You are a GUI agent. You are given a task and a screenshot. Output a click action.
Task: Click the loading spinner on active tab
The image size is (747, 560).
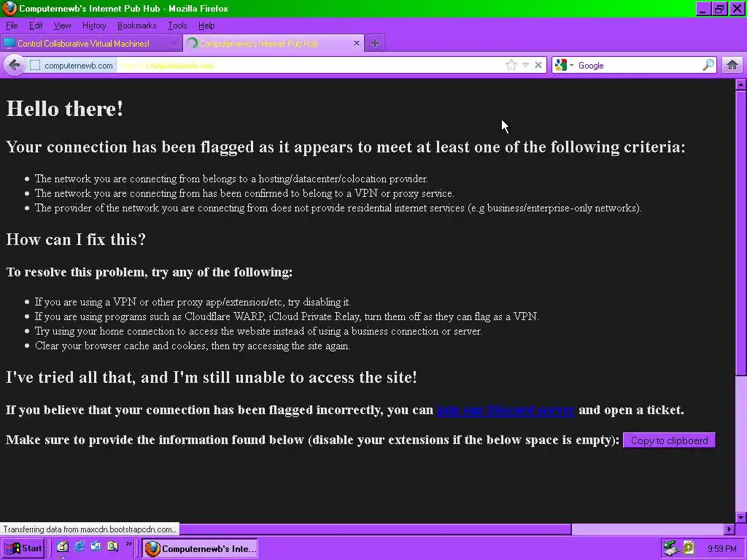coord(193,43)
